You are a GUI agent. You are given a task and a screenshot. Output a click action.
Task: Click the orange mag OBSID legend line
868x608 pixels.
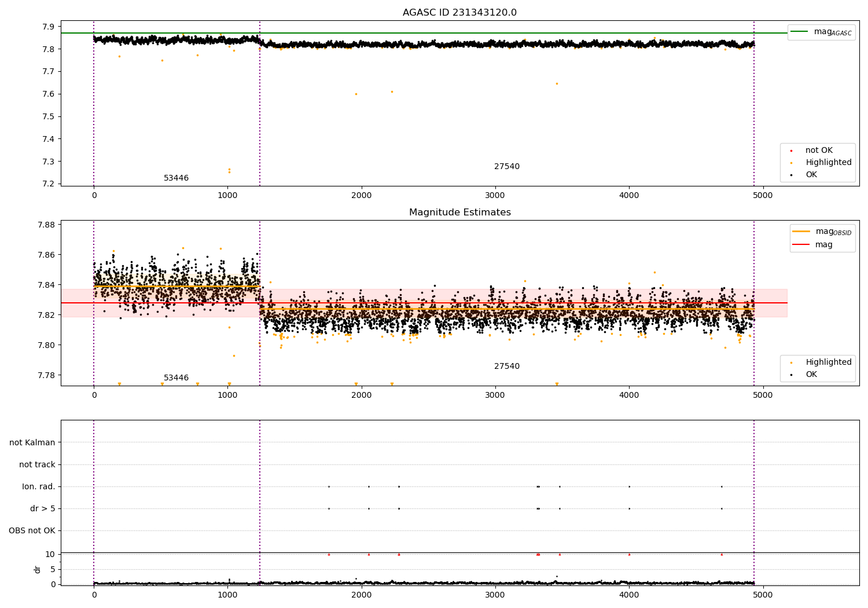pyautogui.click(x=801, y=232)
